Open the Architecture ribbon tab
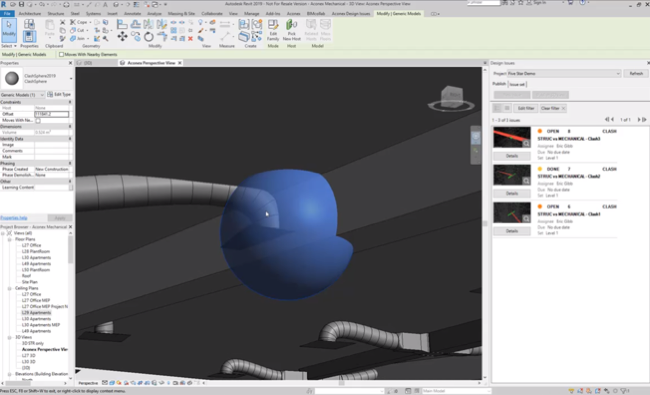The width and height of the screenshot is (650, 395). click(30, 14)
